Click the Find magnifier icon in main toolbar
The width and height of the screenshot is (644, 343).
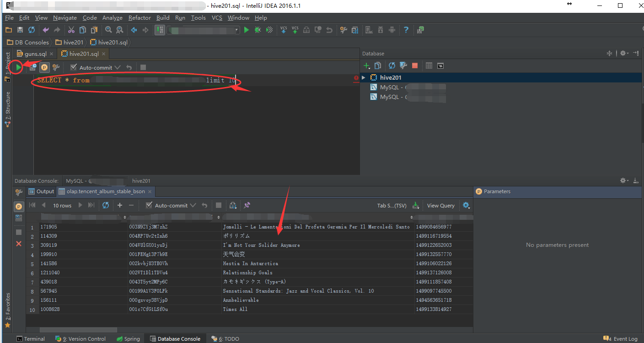coord(108,30)
